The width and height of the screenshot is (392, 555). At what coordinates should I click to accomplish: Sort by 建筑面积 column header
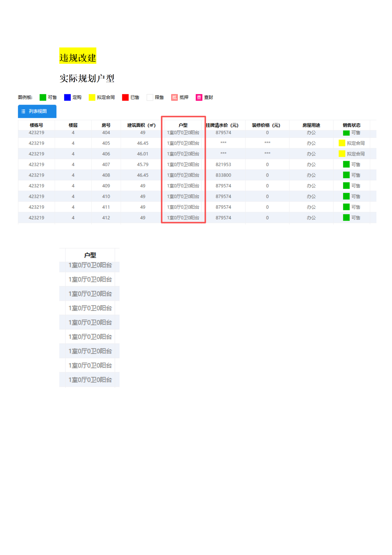[141, 125]
